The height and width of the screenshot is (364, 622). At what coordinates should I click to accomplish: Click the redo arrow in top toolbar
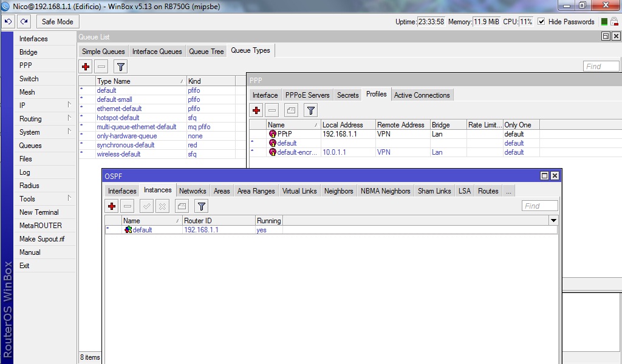(x=24, y=22)
